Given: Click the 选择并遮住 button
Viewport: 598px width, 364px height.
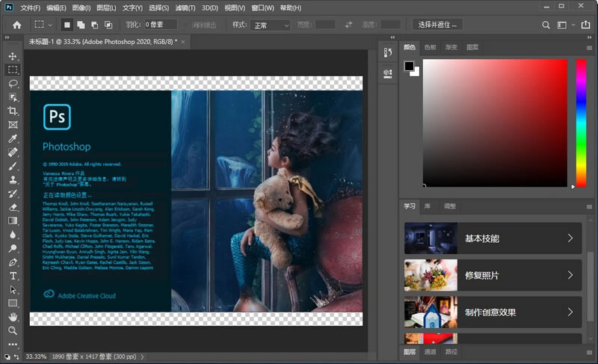Looking at the screenshot, I should coord(438,25).
